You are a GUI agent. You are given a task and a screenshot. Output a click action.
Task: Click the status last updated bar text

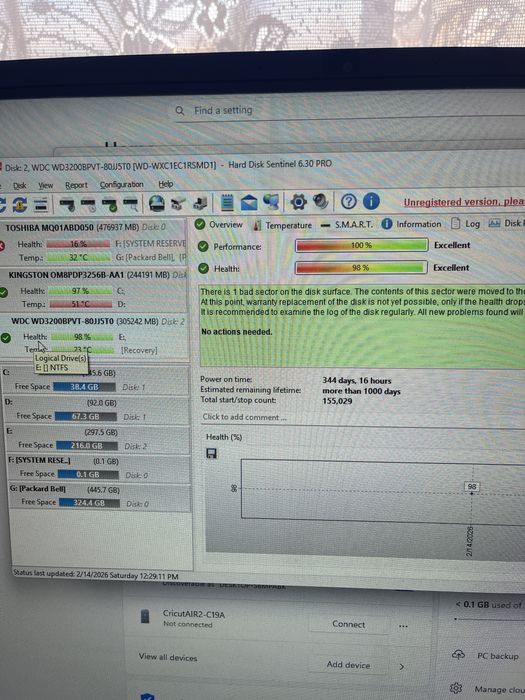click(x=96, y=575)
